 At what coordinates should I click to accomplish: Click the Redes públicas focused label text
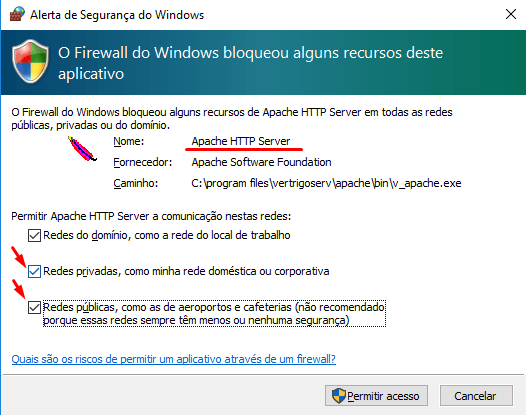point(214,314)
